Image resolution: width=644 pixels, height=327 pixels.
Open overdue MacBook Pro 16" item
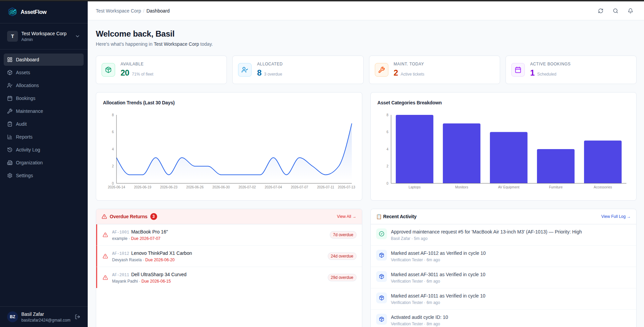click(x=229, y=235)
